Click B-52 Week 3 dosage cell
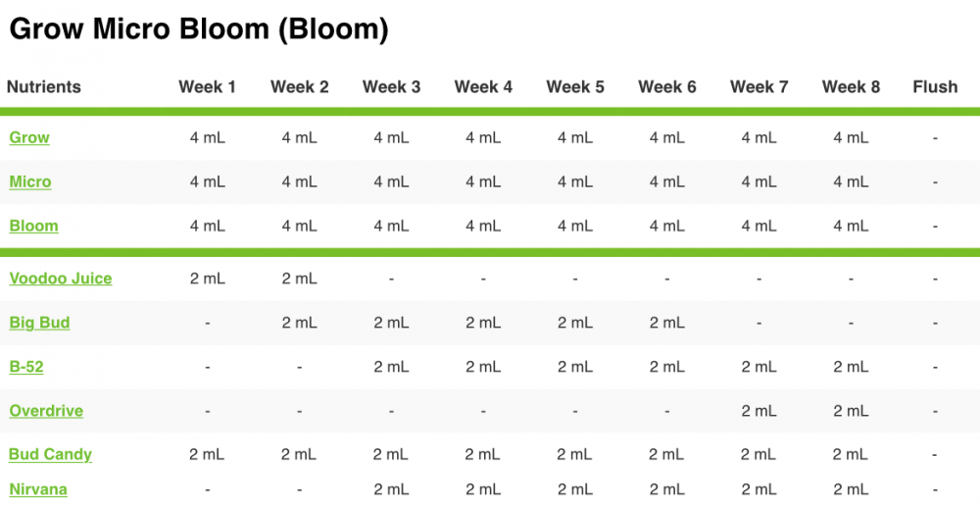Image resolution: width=980 pixels, height=508 pixels. pyautogui.click(x=391, y=367)
